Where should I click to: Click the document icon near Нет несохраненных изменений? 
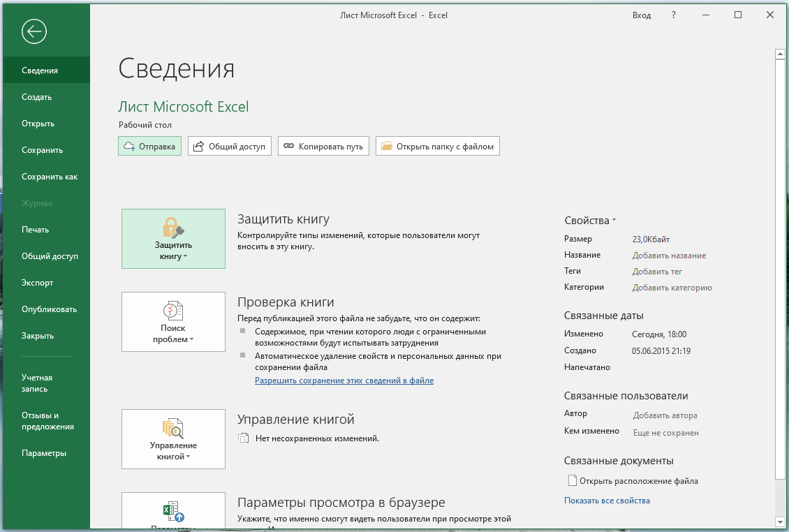(x=244, y=438)
